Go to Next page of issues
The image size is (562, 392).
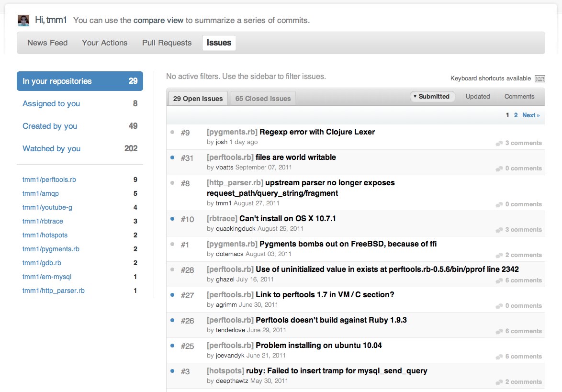click(x=530, y=115)
